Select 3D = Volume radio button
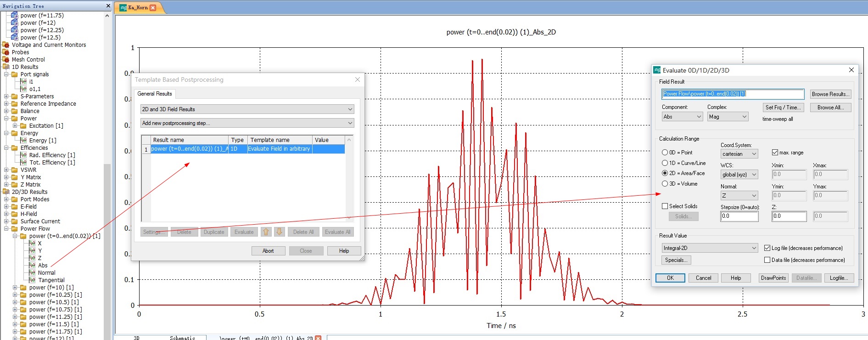The width and height of the screenshot is (868, 340). click(x=665, y=183)
